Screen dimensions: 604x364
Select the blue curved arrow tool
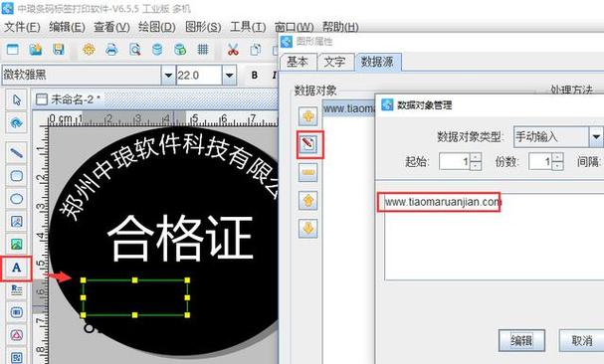click(16, 123)
